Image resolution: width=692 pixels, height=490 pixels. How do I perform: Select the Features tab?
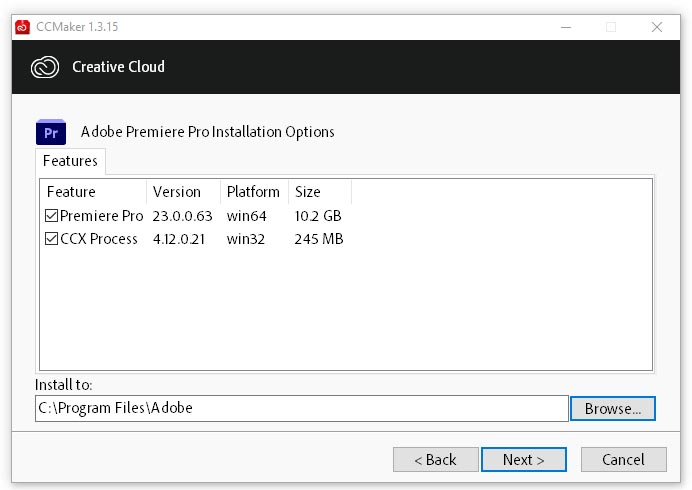[70, 161]
